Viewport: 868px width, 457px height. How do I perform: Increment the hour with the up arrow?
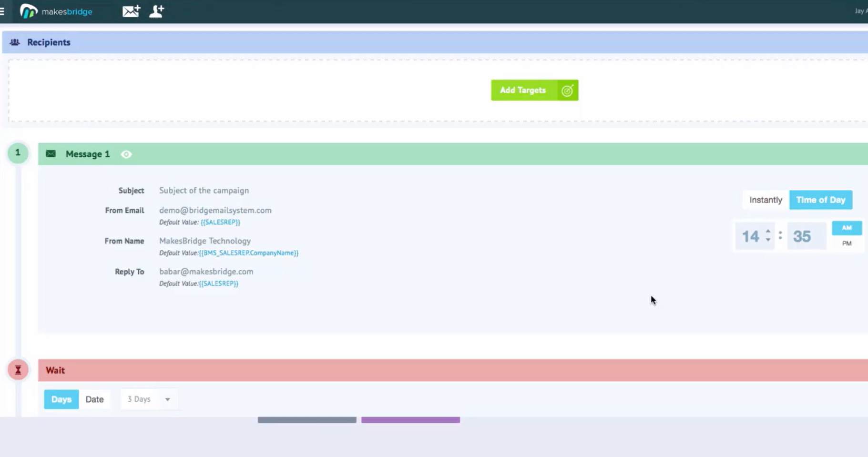pos(767,232)
